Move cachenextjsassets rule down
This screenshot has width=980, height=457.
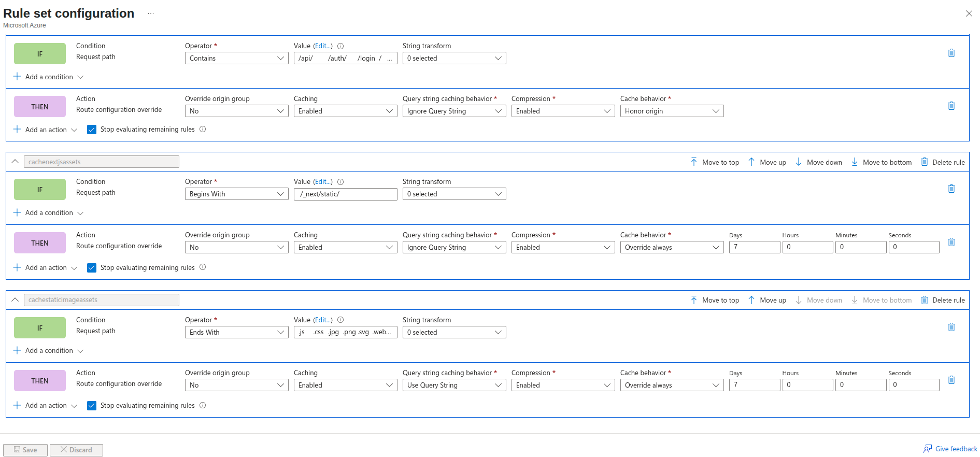coord(818,162)
